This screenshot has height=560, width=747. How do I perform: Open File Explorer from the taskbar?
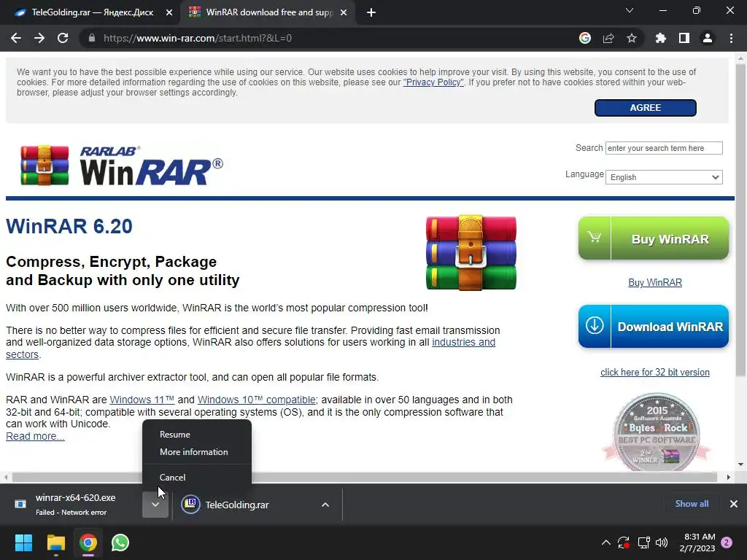[55, 542]
